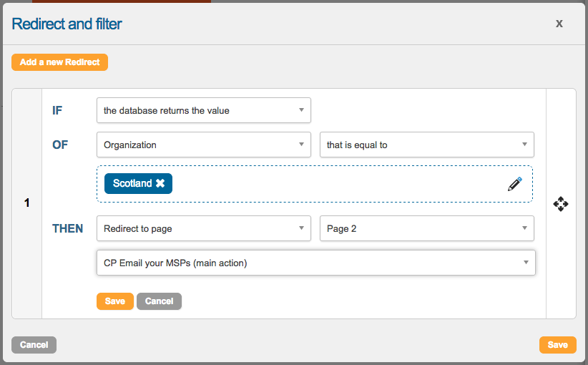The height and width of the screenshot is (365, 588).
Task: Click the four-arrow move handle icon
Action: [561, 204]
